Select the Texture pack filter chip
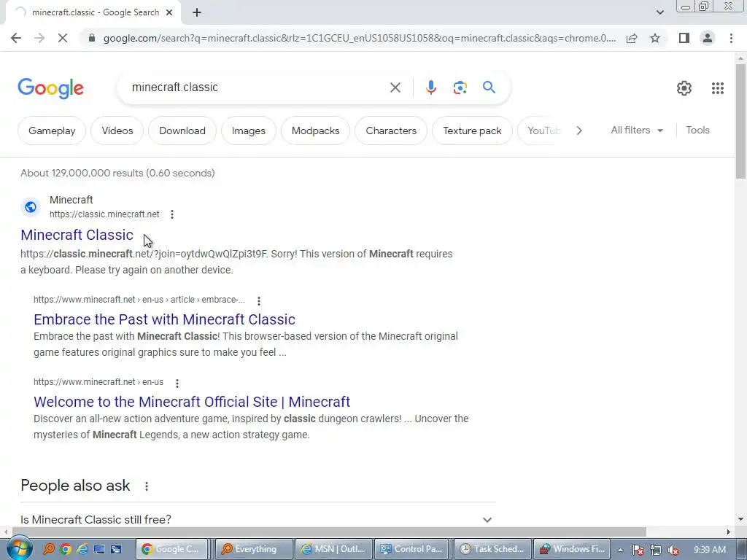Viewport: 747px width, 560px height. coord(472,131)
